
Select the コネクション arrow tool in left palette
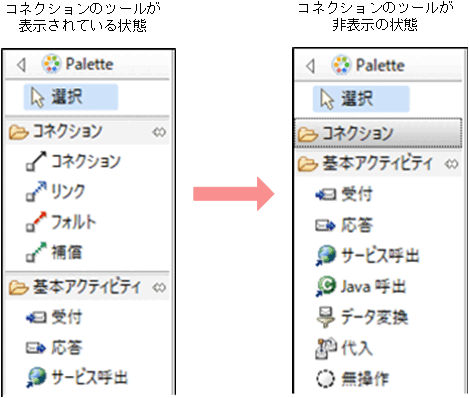[73, 161]
